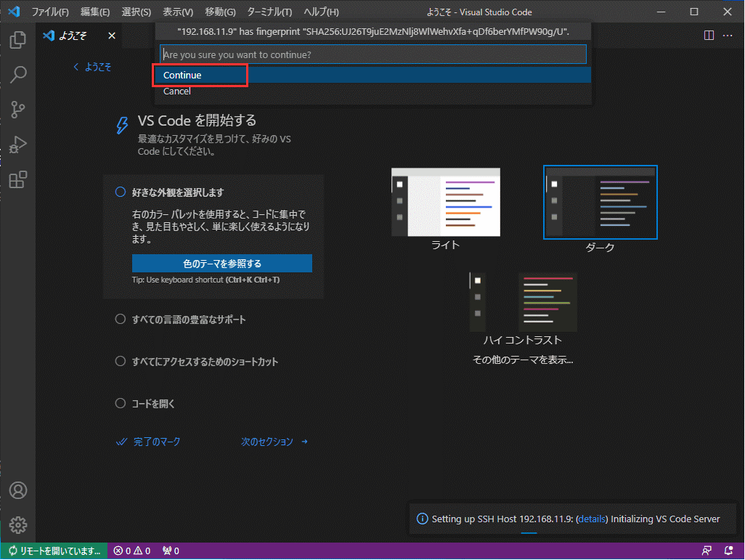Open the editor more actions ellipsis
This screenshot has height=560, width=745.
[x=728, y=35]
